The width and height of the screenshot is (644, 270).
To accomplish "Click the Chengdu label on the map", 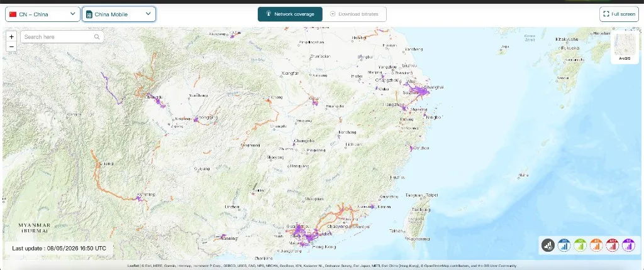I will [153, 97].
